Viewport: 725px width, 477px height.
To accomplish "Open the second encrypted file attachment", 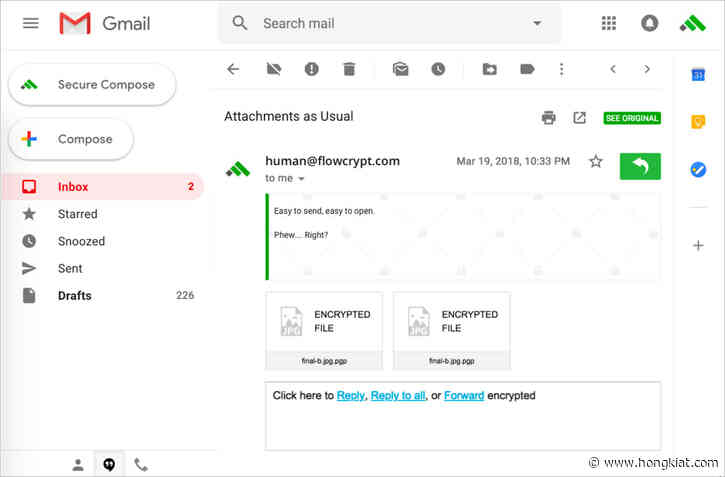I will [x=452, y=330].
